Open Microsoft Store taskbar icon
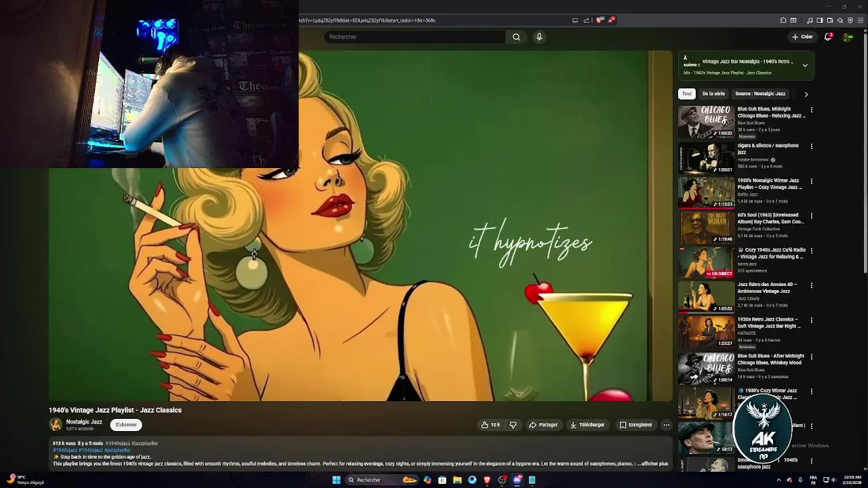Viewport: 868px width, 488px height. point(442,480)
